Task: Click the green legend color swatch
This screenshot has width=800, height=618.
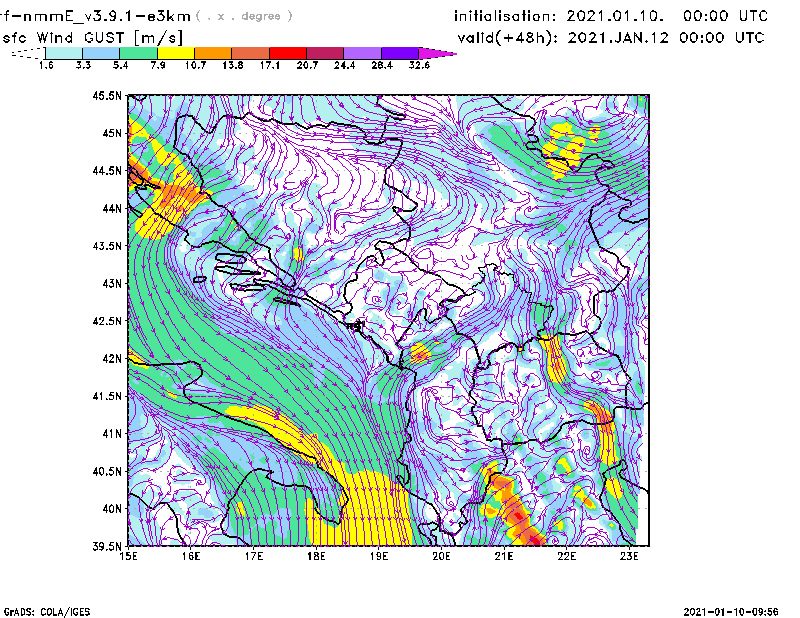Action: coord(138,53)
